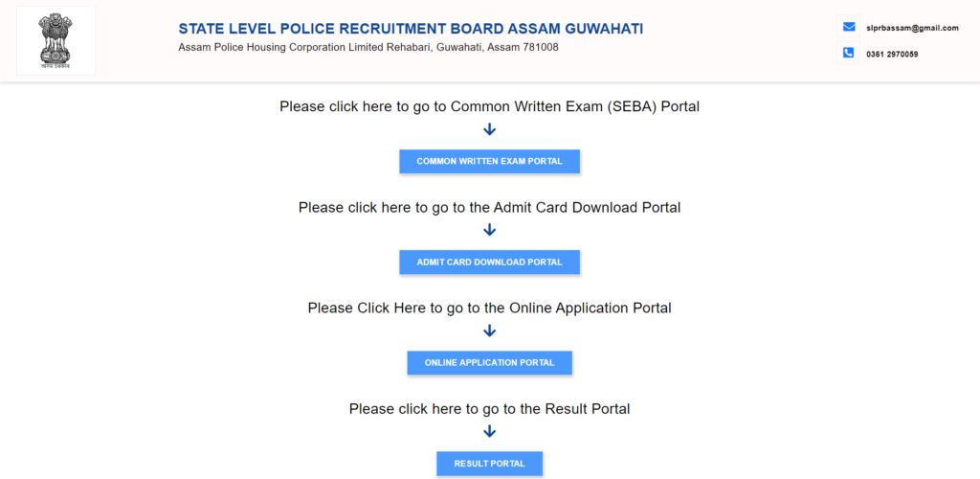Click the Online Application Portal instruction text

tap(490, 308)
